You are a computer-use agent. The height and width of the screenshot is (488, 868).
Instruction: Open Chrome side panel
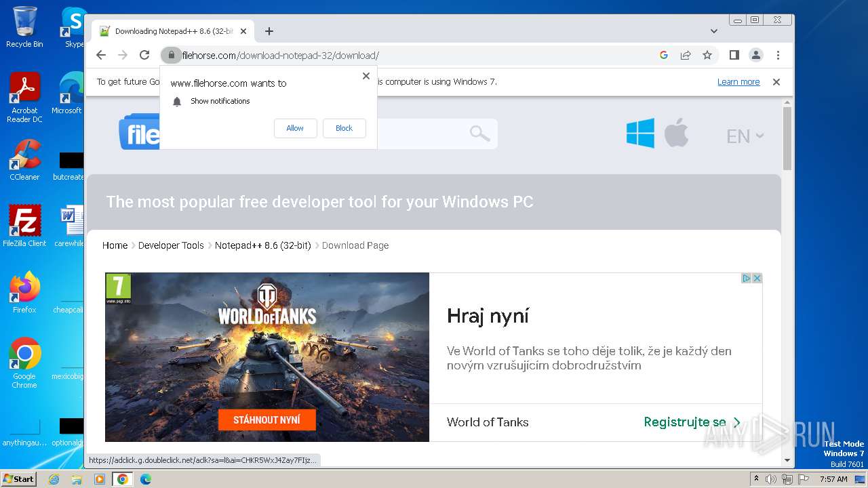(x=734, y=55)
